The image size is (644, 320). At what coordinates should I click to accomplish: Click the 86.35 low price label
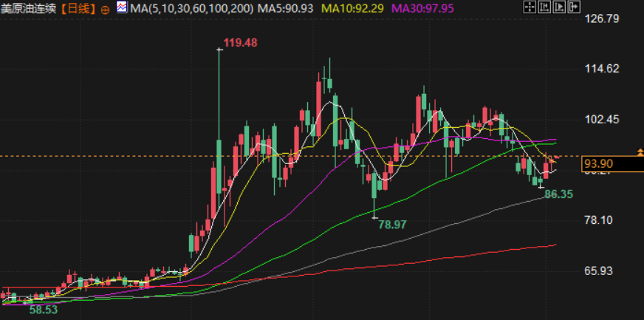pyautogui.click(x=558, y=194)
